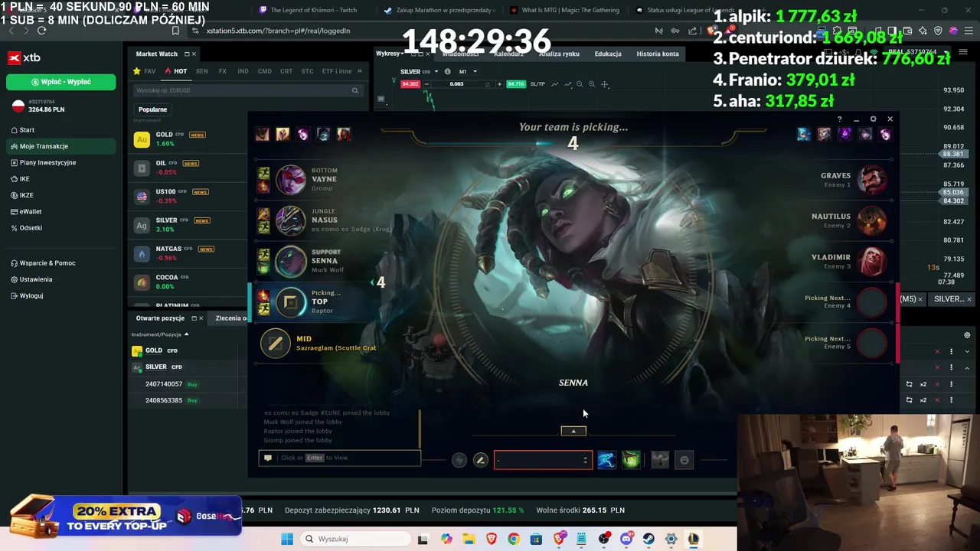Toggle SL/TP on chart toolbar

[537, 84]
